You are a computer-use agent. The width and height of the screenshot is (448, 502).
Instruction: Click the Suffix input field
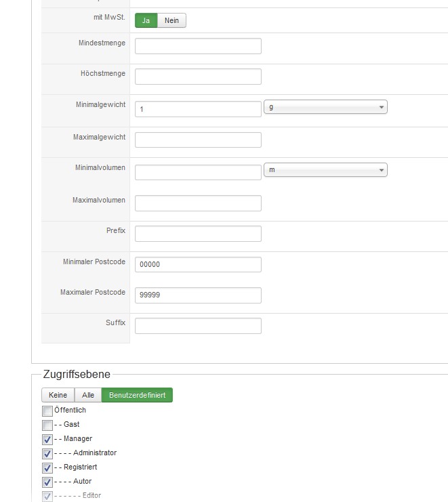[x=198, y=326]
